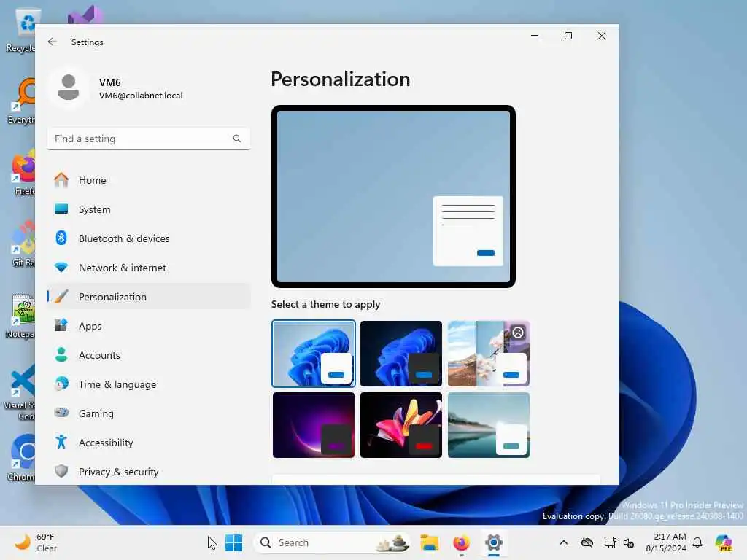Screen dimensions: 747x560
Task: Open the notifications bell
Action: pyautogui.click(x=697, y=542)
